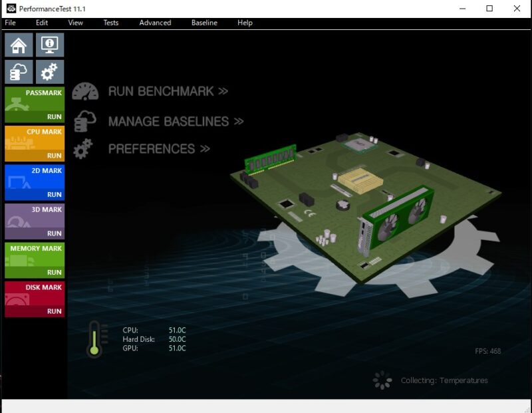
Task: Click the cloud database icon beside Manage Baselines
Action: pyautogui.click(x=85, y=121)
